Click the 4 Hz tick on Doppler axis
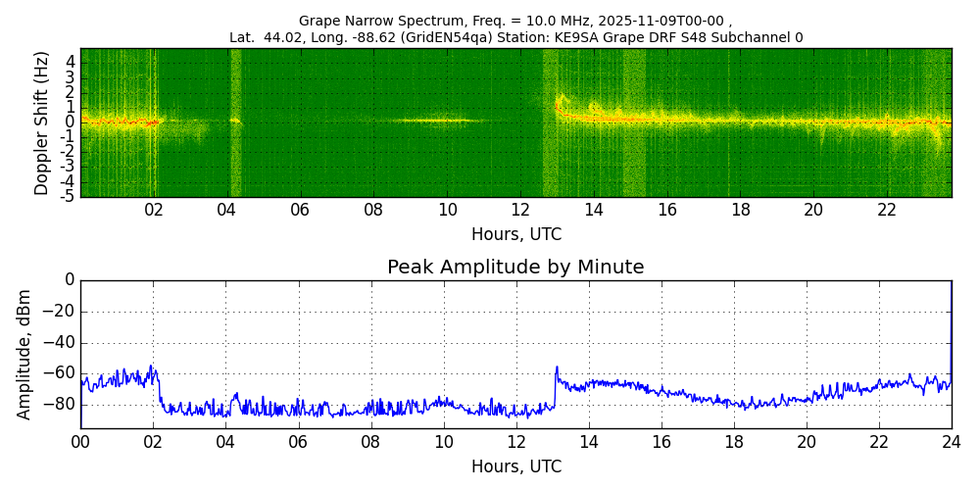The width and height of the screenshot is (980, 490). [x=70, y=62]
